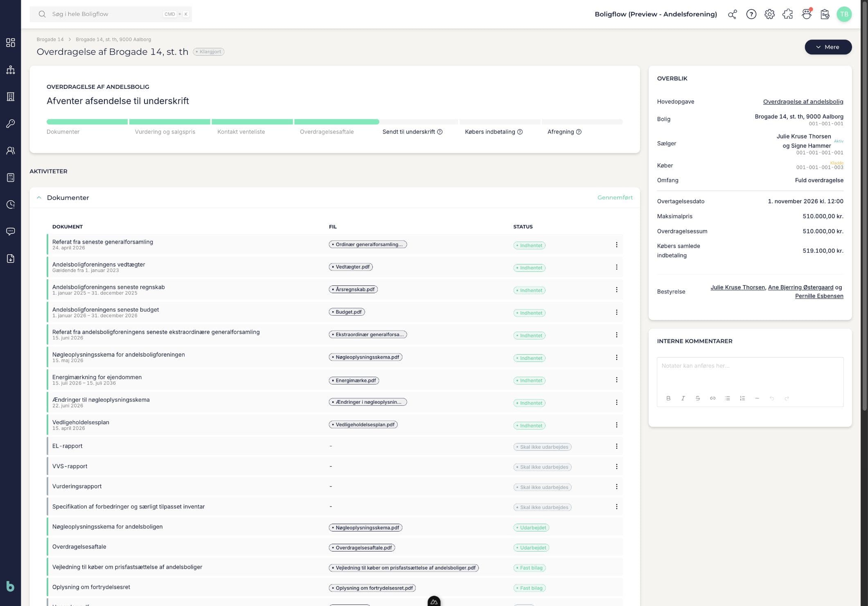
Task: Open row menu for Referat fra seneste generalforsamling
Action: click(616, 245)
